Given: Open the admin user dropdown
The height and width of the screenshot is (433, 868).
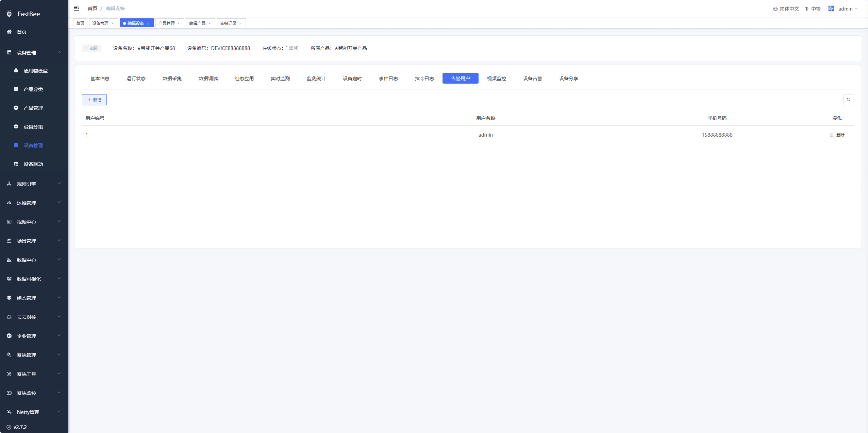Looking at the screenshot, I should click(x=848, y=9).
